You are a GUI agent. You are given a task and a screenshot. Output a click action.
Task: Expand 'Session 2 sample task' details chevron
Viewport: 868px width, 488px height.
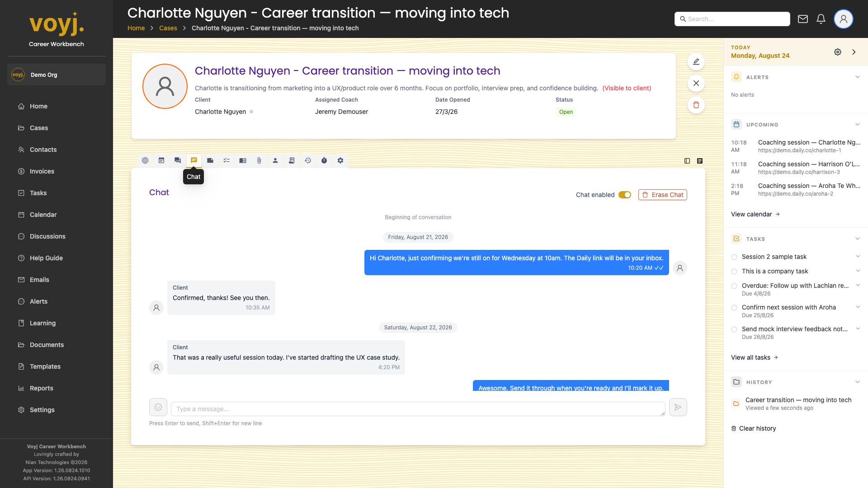[x=858, y=256]
